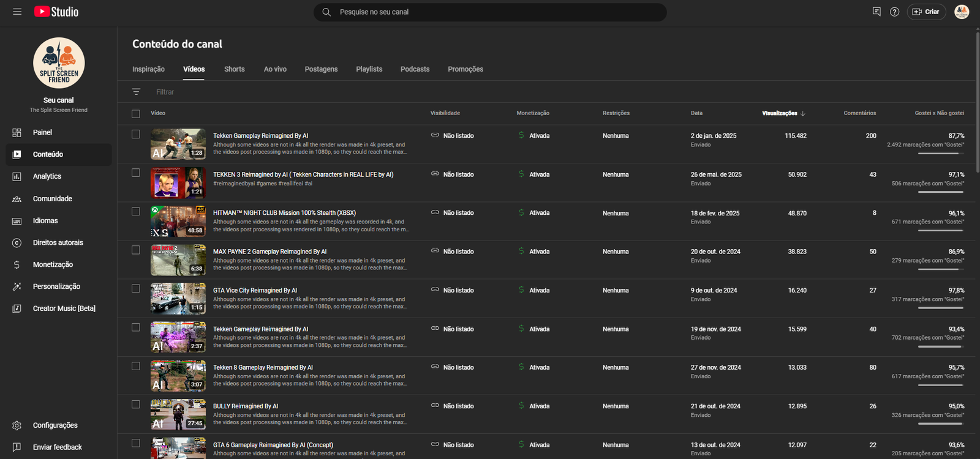The height and width of the screenshot is (459, 980).
Task: Tick the HITMAN NIGHT CLUB Mission checkbox
Action: (x=136, y=211)
